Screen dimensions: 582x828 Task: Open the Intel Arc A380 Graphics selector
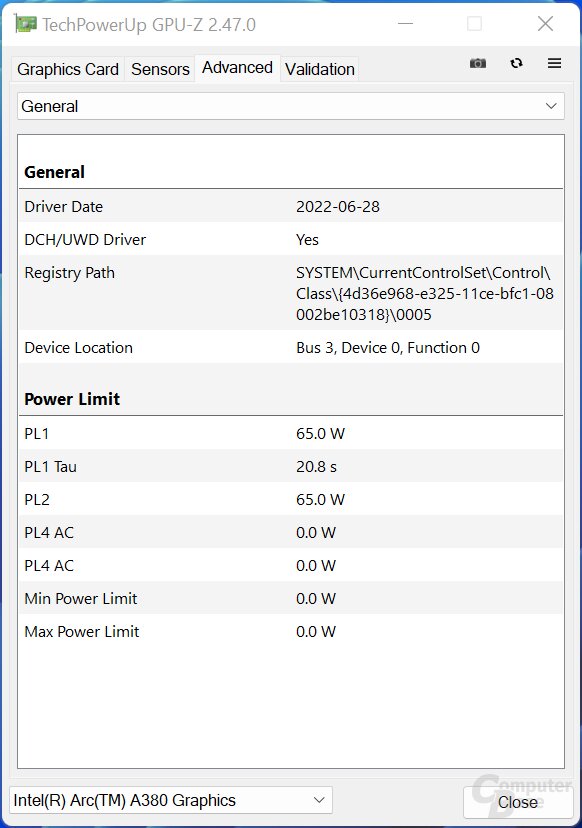pos(171,801)
